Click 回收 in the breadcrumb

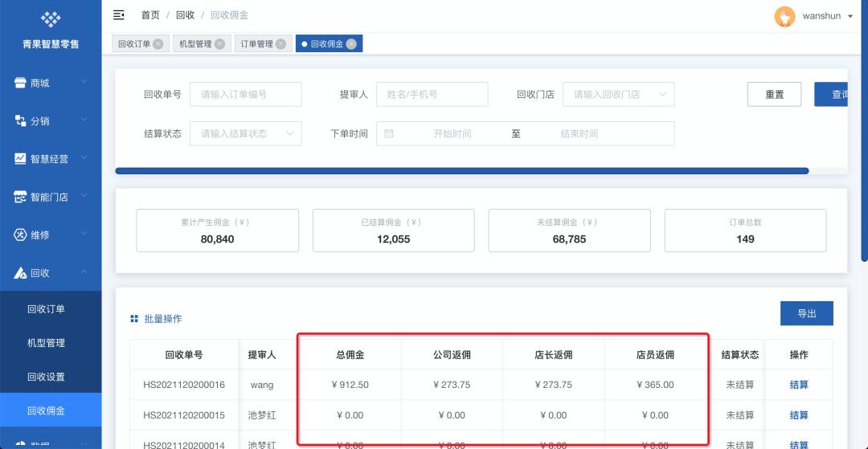[x=185, y=15]
